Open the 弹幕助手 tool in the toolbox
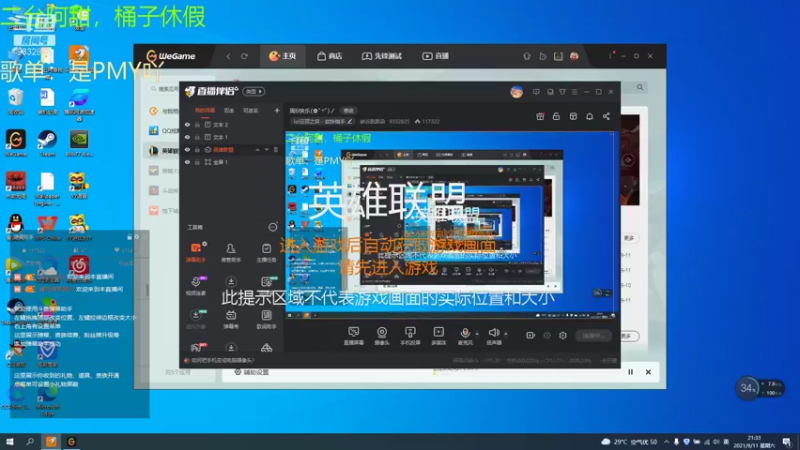 pos(196,252)
